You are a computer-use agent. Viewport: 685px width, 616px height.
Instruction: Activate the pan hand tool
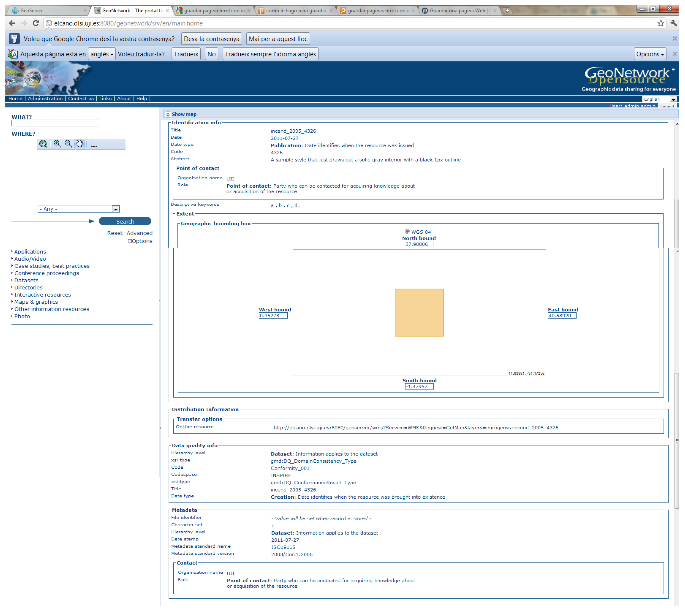80,144
